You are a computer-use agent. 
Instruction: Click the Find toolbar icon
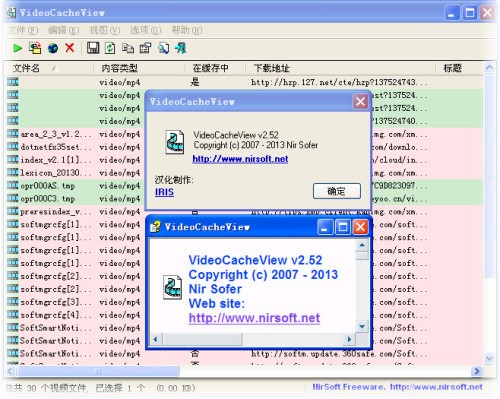(x=163, y=48)
